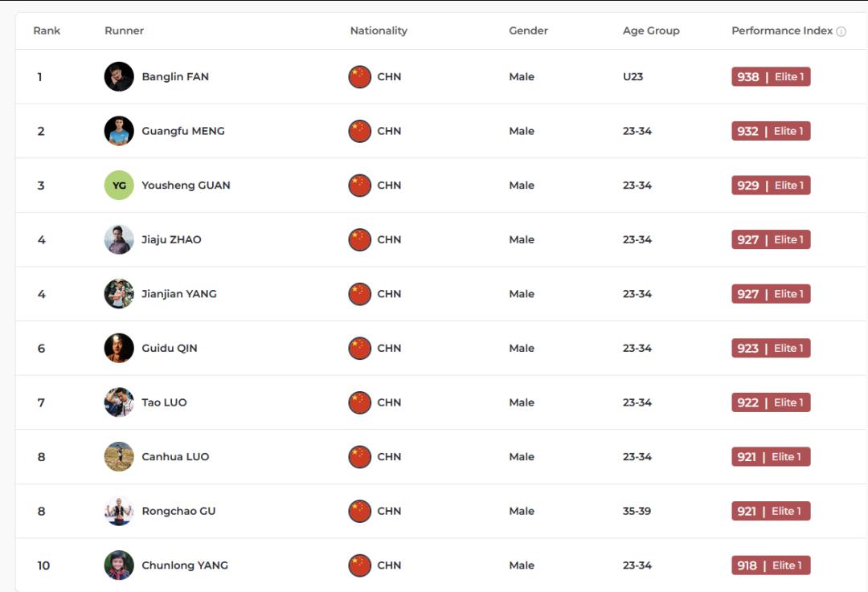Click Tao LUO's name link
Viewport: 868px width, 592px height.
[x=164, y=402]
